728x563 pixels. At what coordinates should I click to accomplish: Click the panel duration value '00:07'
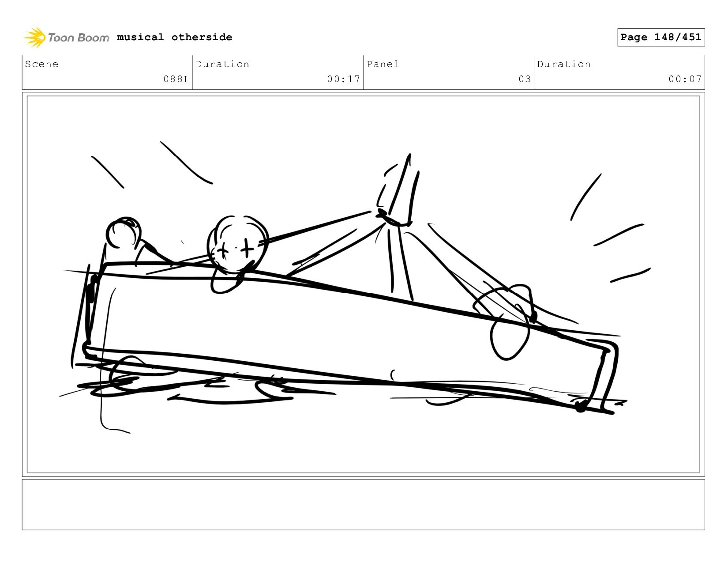click(x=685, y=79)
